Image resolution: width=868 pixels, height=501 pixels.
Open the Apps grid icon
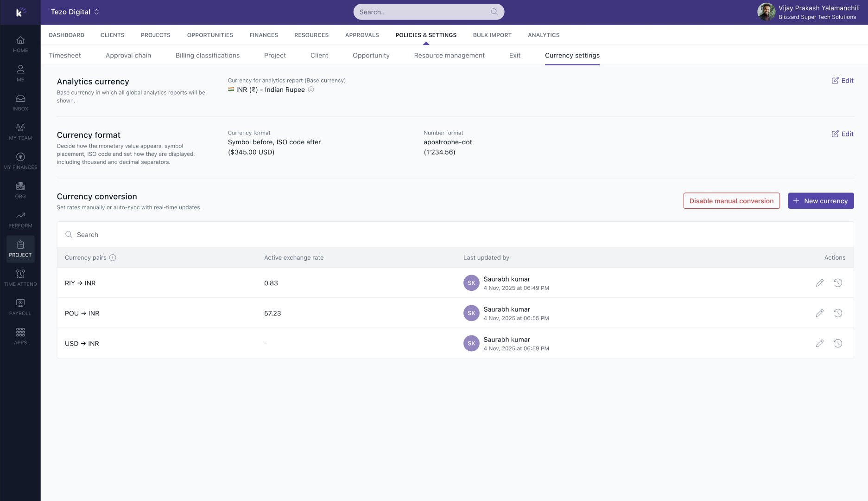tap(20, 337)
